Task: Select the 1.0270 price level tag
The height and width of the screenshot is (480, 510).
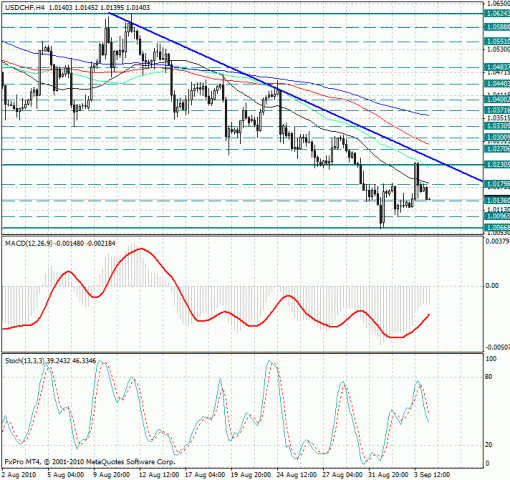Action: pos(497,149)
